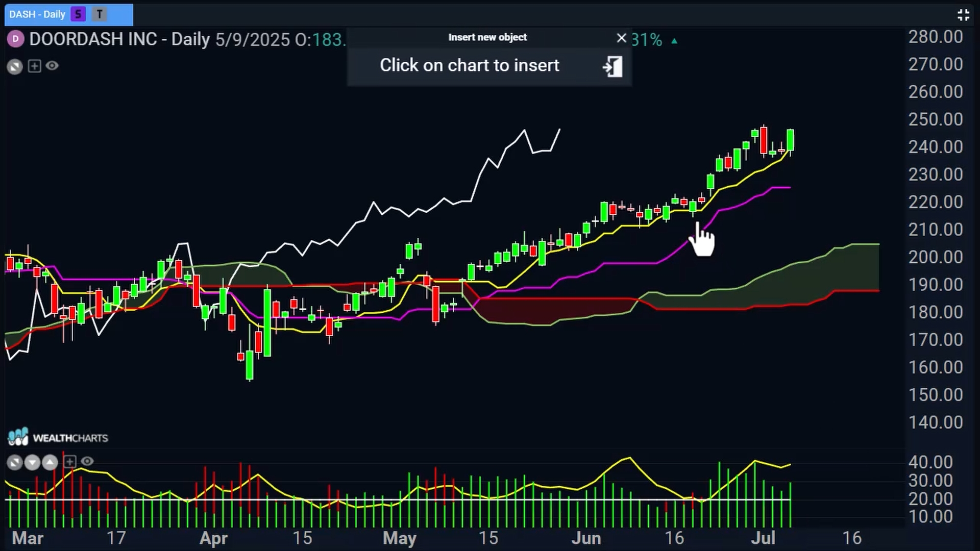Move the lower indicator pane down
Screen dimensions: 980x551
[x=32, y=463]
